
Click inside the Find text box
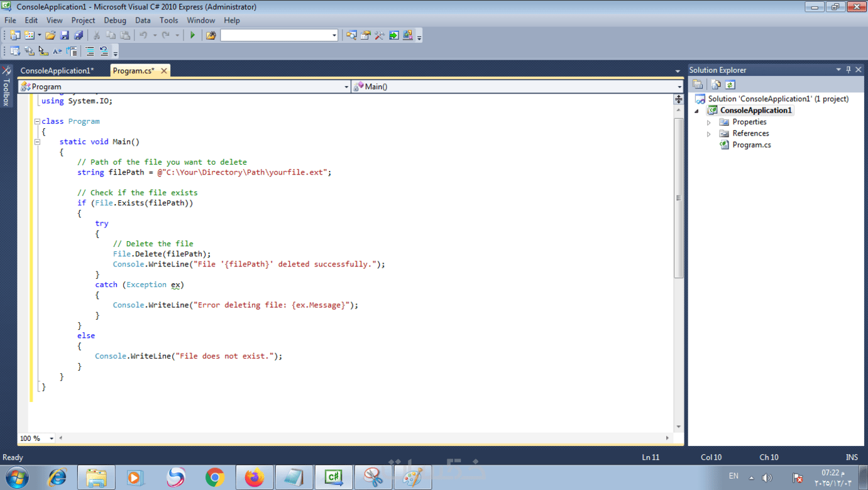[x=275, y=35]
